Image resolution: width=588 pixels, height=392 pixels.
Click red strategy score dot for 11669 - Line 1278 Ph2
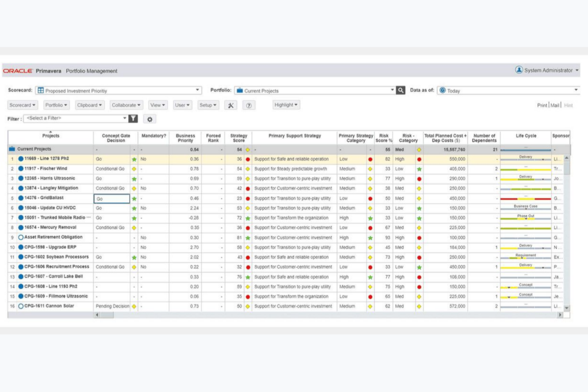248,159
